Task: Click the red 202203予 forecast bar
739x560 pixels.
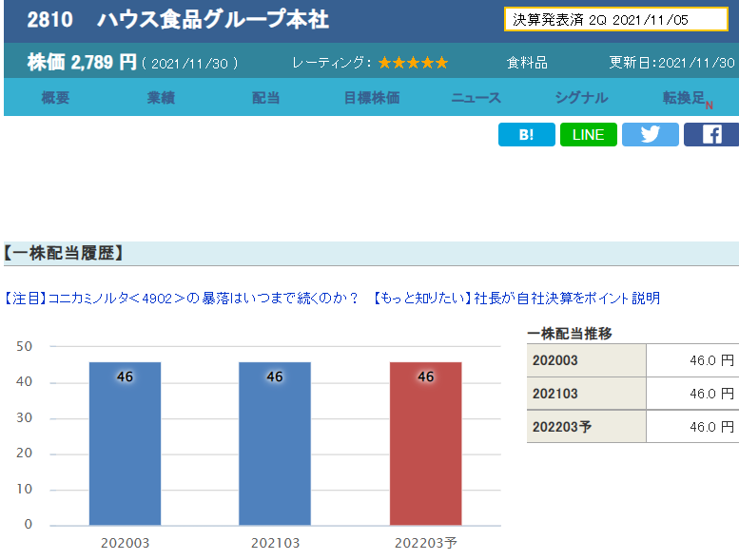Action: click(425, 444)
